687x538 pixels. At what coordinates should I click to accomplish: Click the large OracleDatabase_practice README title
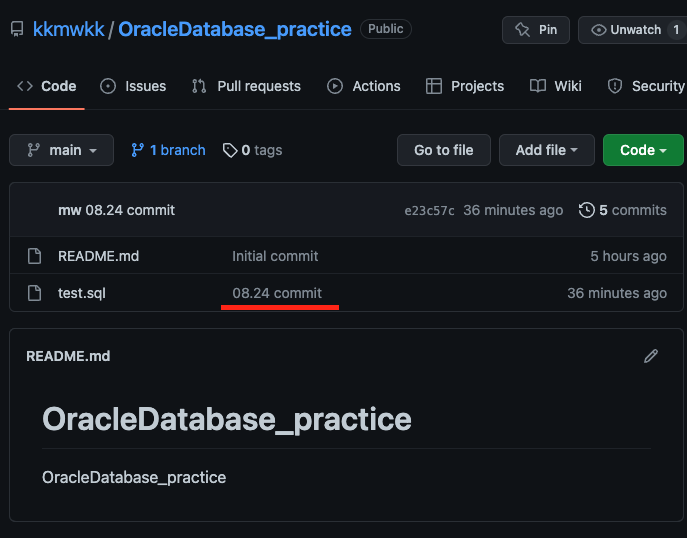coord(227,420)
